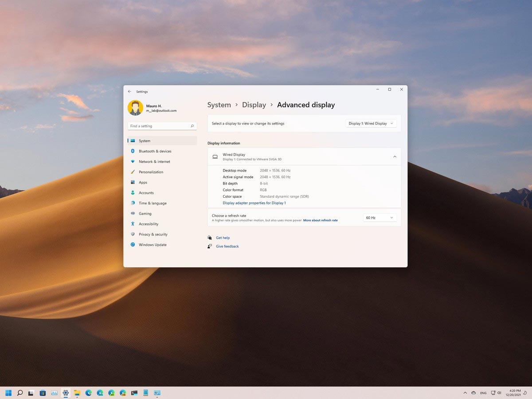Open Windows Terminal from the taskbar
This screenshot has height=399, width=532.
tap(134, 393)
